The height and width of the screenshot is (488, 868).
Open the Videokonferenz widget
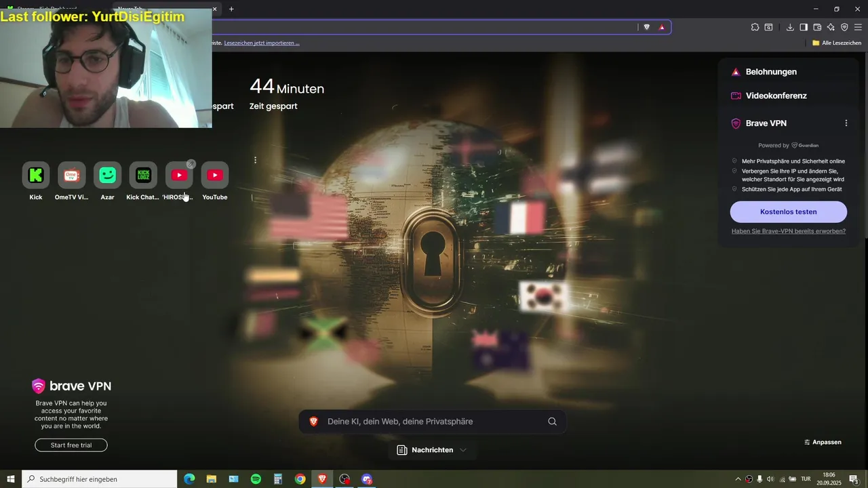[x=769, y=96]
